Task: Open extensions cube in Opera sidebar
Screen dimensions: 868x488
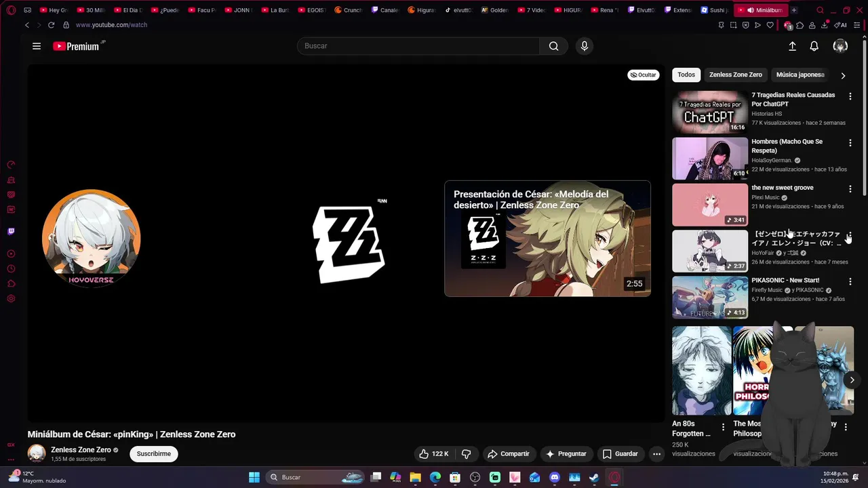Action: click(11, 283)
